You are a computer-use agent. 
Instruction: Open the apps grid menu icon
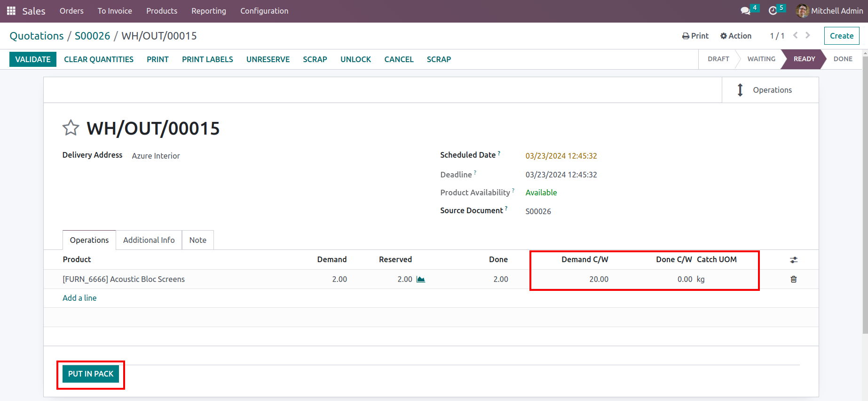11,11
